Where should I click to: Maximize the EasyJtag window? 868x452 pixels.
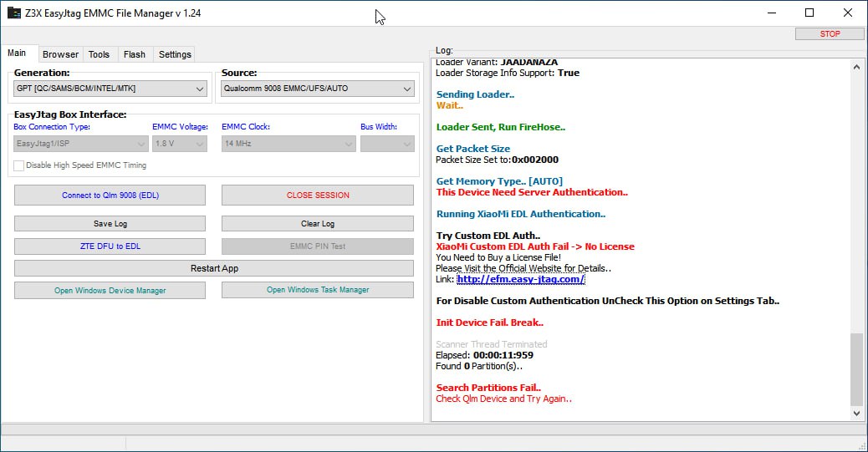809,13
